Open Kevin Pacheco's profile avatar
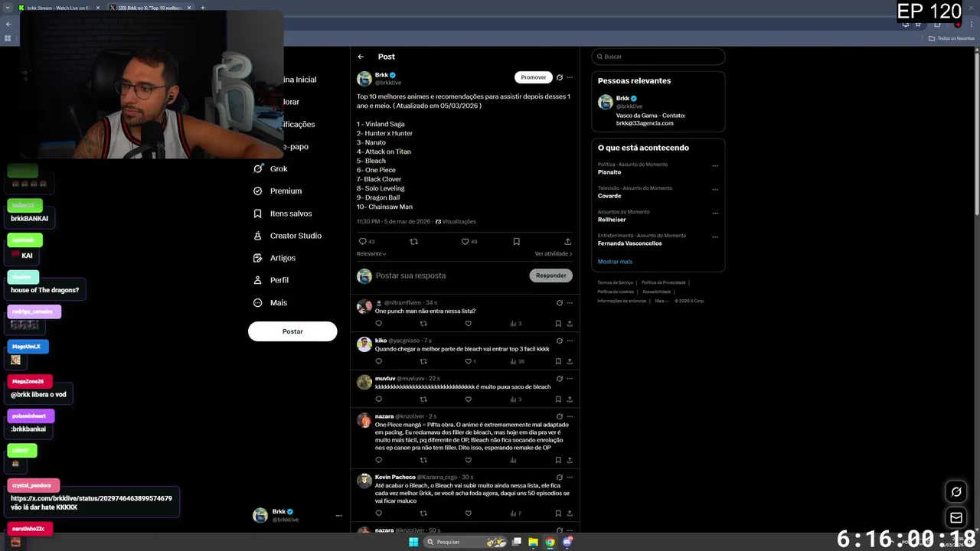 [x=364, y=481]
